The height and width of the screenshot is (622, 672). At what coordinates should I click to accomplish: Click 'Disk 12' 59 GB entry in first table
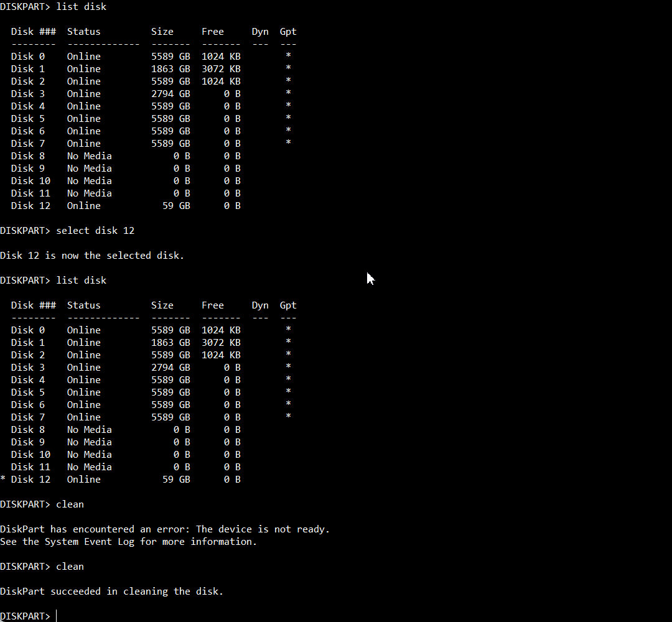[x=176, y=206]
